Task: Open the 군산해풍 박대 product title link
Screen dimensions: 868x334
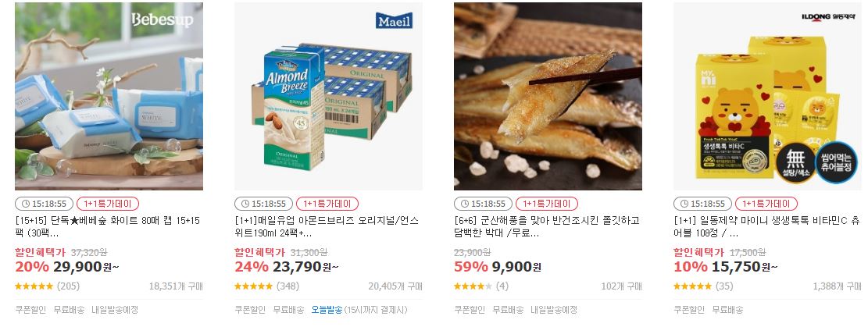Action: click(x=547, y=227)
